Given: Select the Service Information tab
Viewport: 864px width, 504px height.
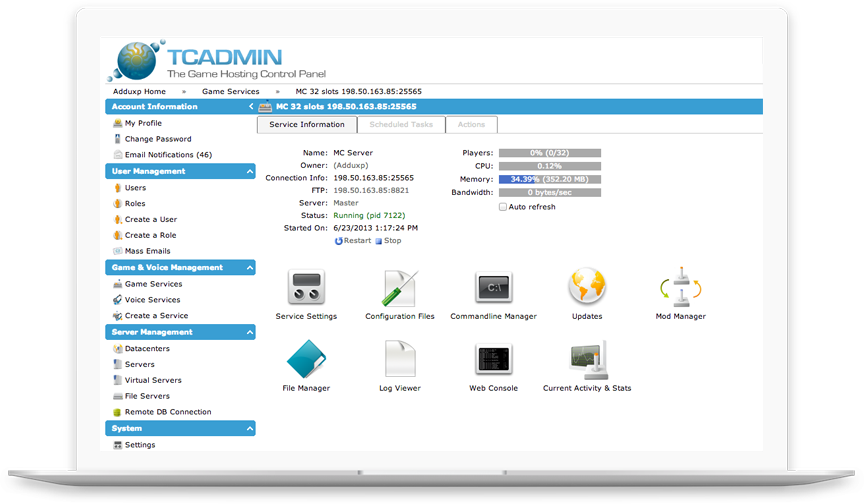Looking at the screenshot, I should [307, 124].
